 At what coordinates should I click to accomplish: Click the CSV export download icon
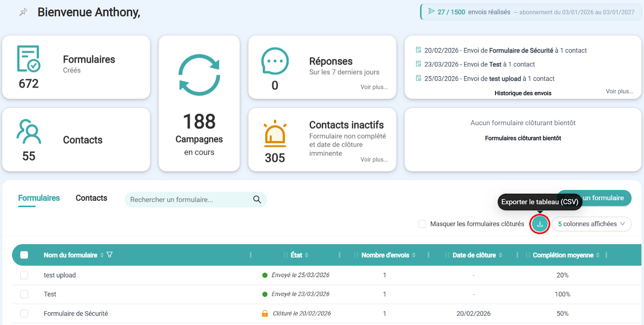pyautogui.click(x=540, y=224)
